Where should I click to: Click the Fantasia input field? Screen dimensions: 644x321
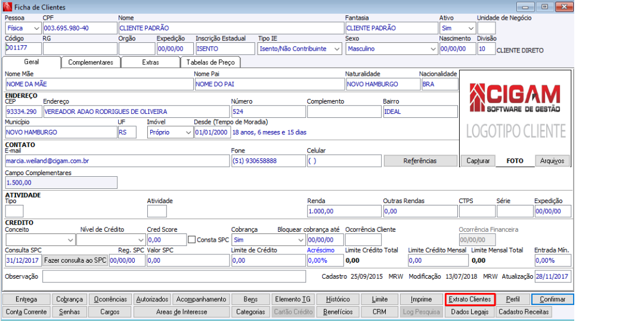pyautogui.click(x=391, y=28)
